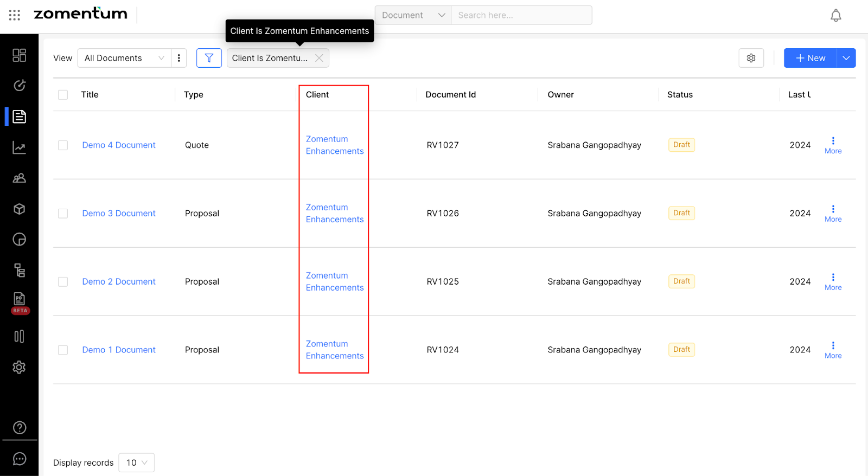Click the Search here input field
The width and height of the screenshot is (868, 476).
[x=521, y=15]
